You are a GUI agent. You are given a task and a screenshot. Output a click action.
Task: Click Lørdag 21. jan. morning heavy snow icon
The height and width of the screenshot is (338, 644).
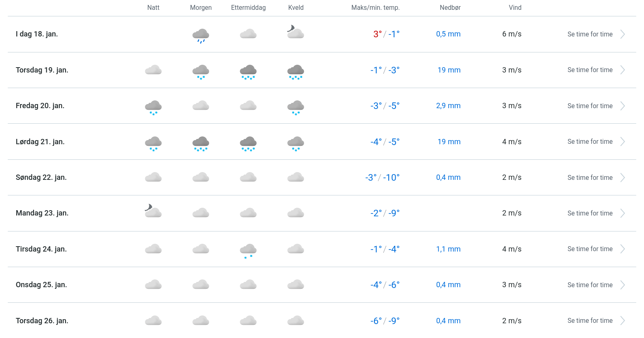(200, 143)
